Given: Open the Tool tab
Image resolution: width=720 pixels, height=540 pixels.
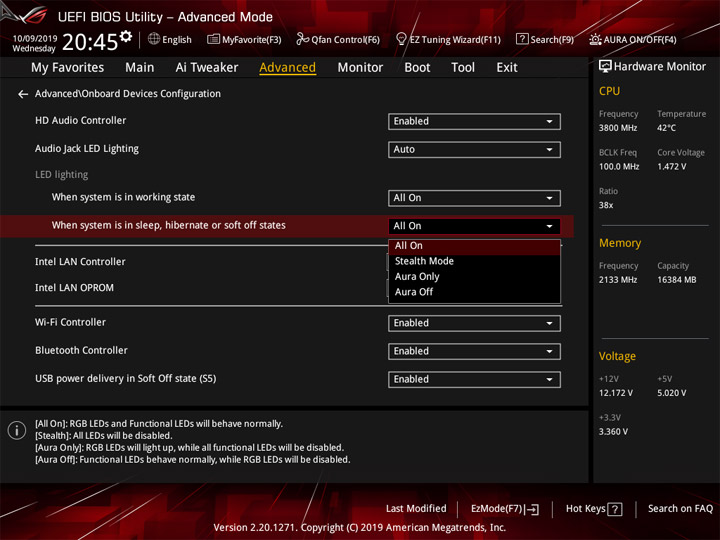Looking at the screenshot, I should 463,68.
